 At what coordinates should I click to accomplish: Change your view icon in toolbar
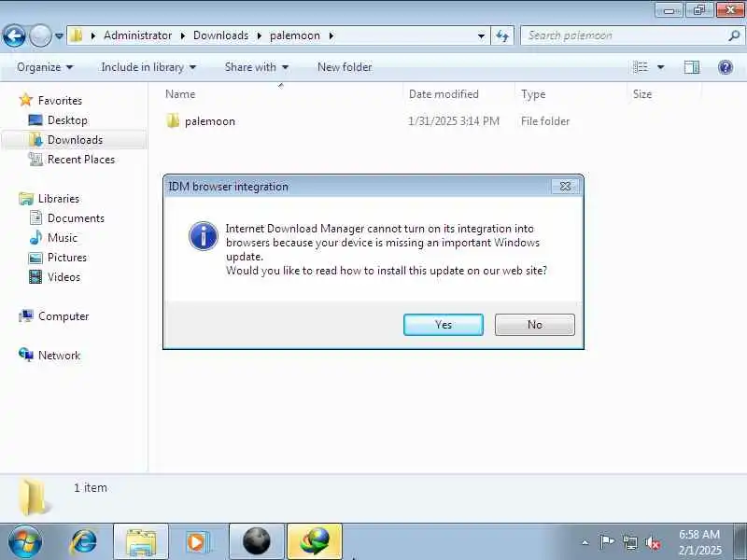(x=641, y=67)
